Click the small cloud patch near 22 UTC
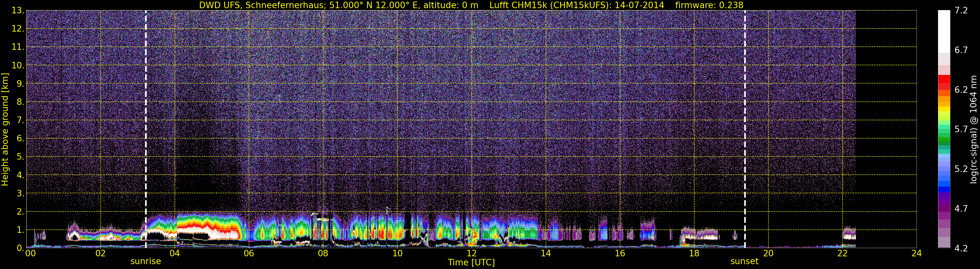Image resolution: width=980 pixels, height=269 pixels. (x=849, y=234)
